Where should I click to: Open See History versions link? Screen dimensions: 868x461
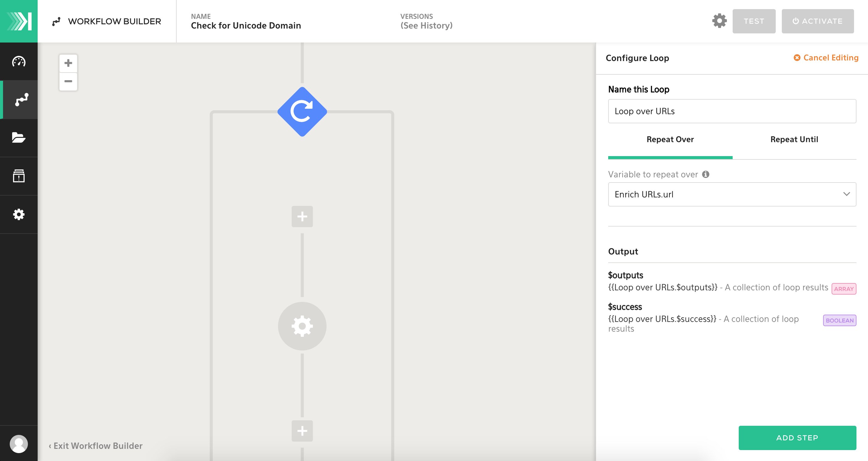[x=426, y=26]
